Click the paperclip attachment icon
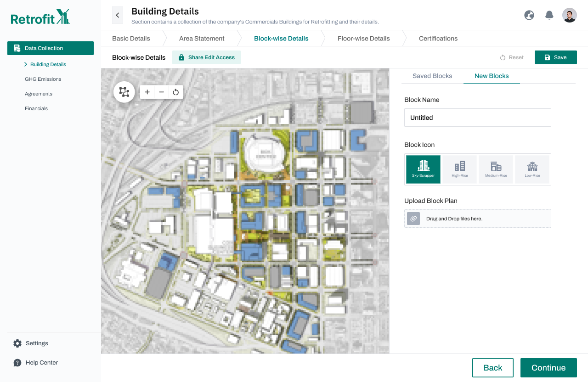Image resolution: width=588 pixels, height=382 pixels. [x=413, y=219]
